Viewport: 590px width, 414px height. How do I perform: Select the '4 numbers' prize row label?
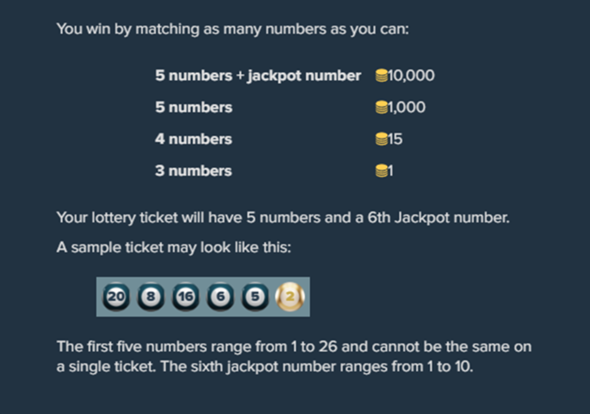(193, 139)
